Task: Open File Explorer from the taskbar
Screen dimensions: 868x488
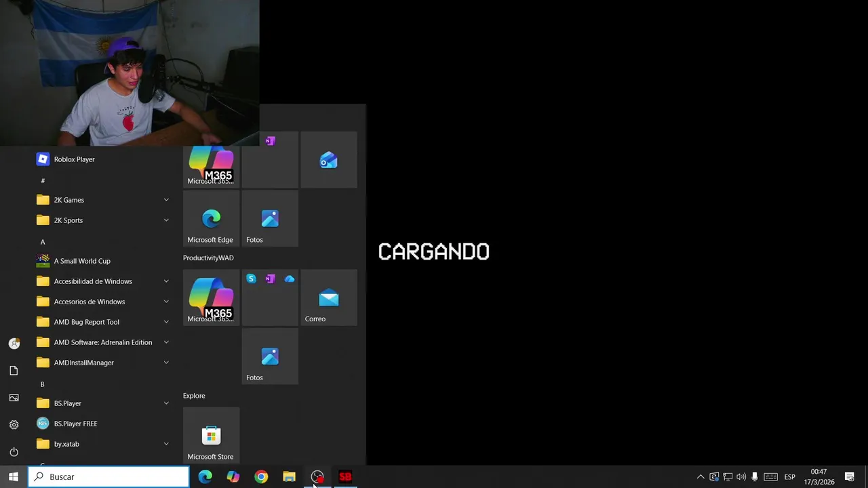Action: [x=289, y=477]
